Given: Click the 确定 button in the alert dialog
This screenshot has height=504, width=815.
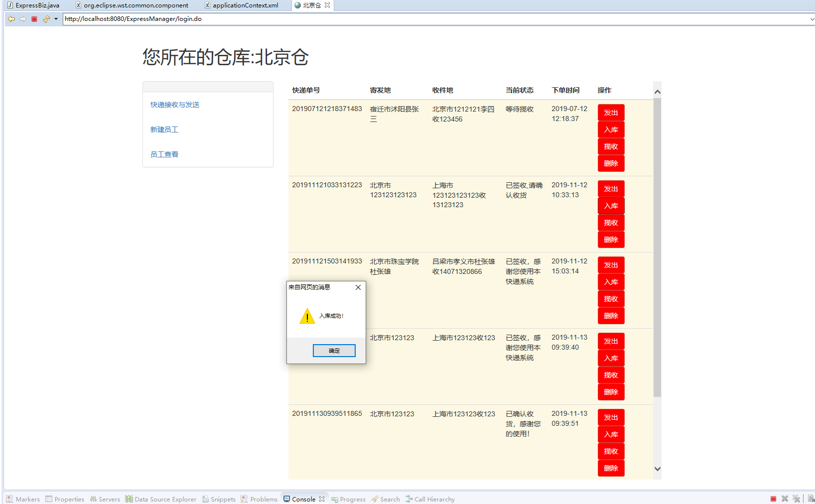Looking at the screenshot, I should pyautogui.click(x=334, y=351).
